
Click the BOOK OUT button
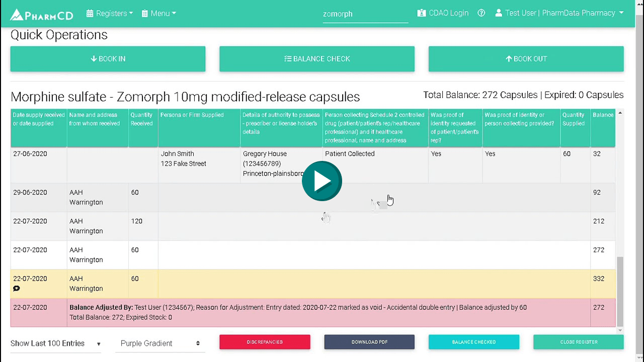click(526, 59)
